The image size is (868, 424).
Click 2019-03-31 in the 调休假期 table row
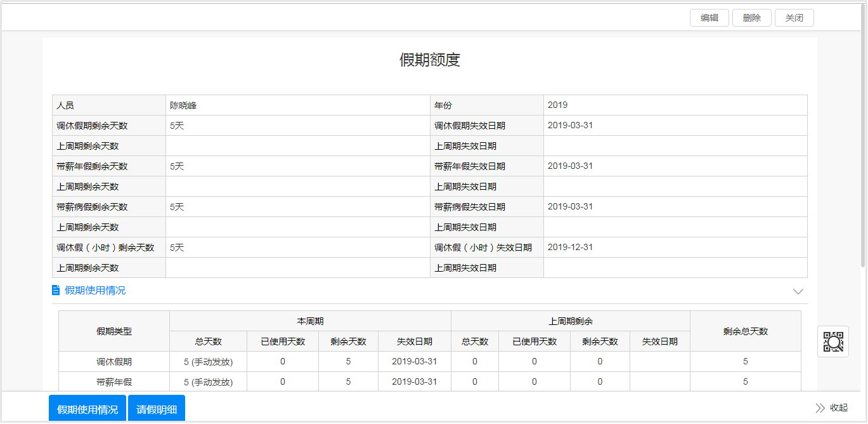coord(414,362)
